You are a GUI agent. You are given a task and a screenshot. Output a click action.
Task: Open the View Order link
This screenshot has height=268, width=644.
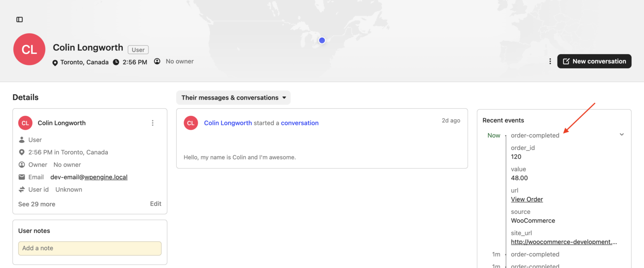click(x=527, y=199)
